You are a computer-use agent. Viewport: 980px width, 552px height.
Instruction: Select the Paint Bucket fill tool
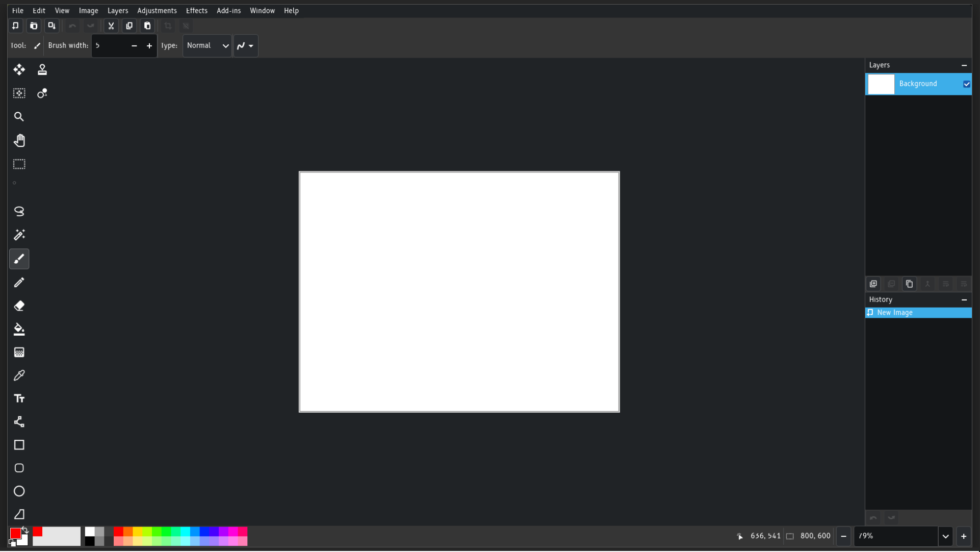(x=19, y=330)
